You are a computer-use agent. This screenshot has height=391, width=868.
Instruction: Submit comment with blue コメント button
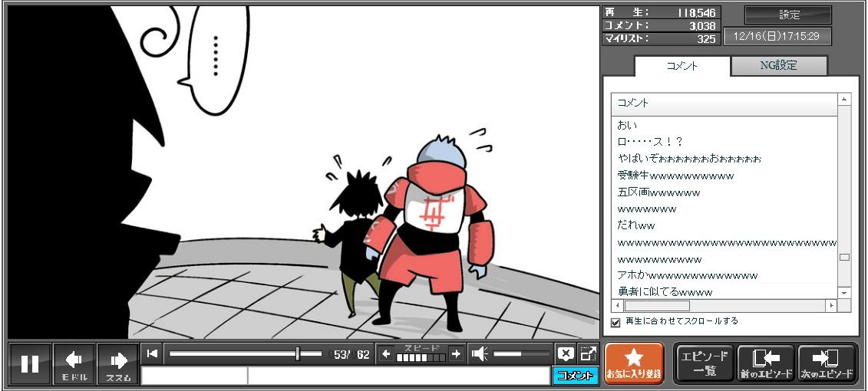click(575, 376)
